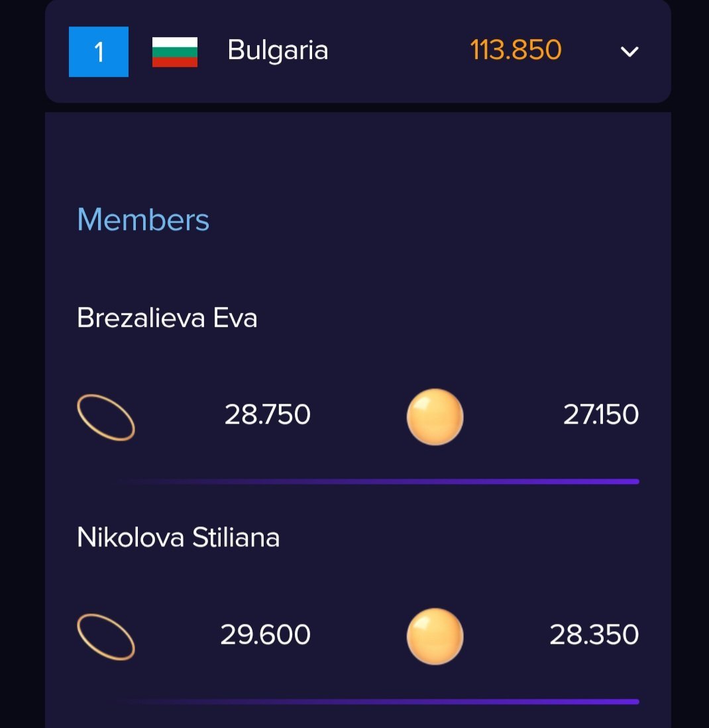Screen dimensions: 709x728
Task: Click Nikolova Stiliana's ball score 28.350
Action: [594, 635]
